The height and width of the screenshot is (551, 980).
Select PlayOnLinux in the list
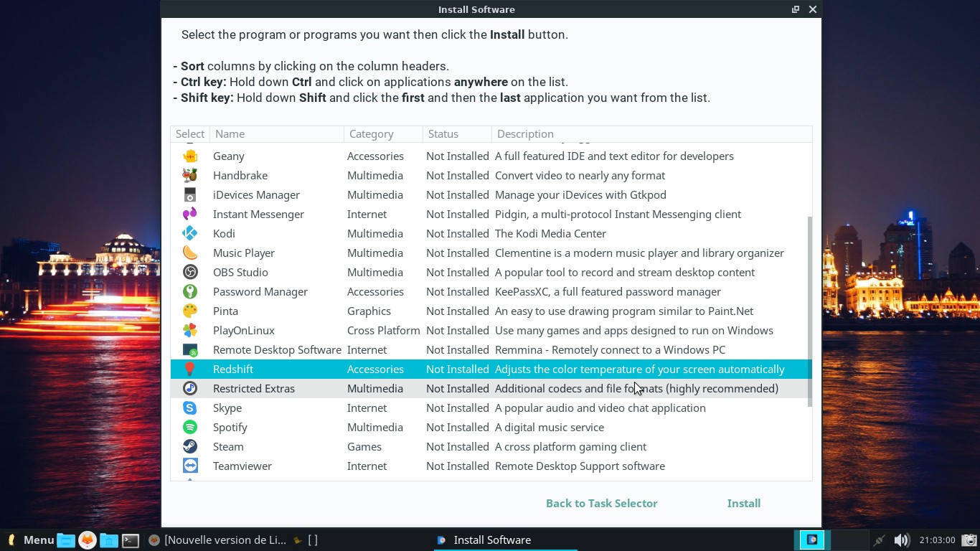tap(244, 331)
